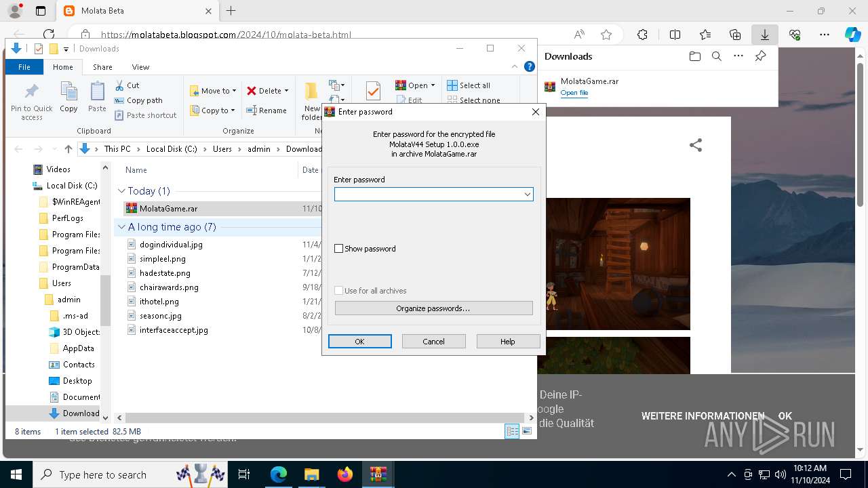Switch to the View ribbon tab
Image resolution: width=868 pixels, height=488 pixels.
(x=140, y=67)
